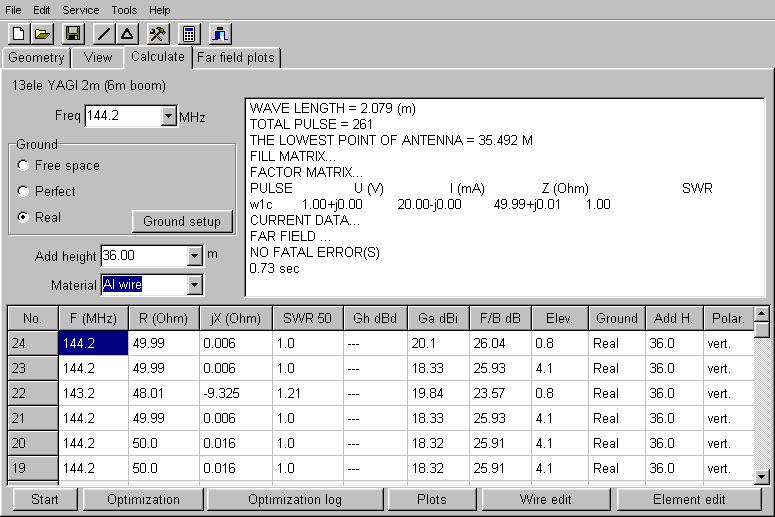This screenshot has height=517, width=775.
Task: Click the results table scrollbar up arrow
Action: point(762,329)
